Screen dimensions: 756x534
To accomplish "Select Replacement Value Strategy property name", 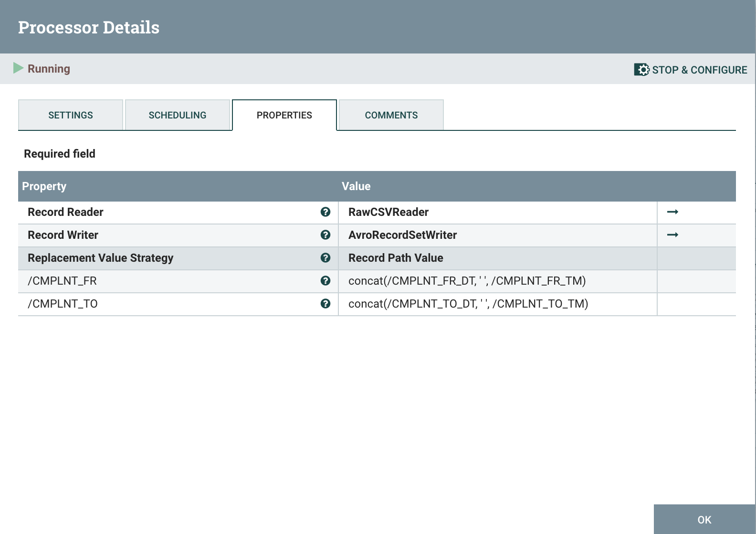I will pos(101,258).
